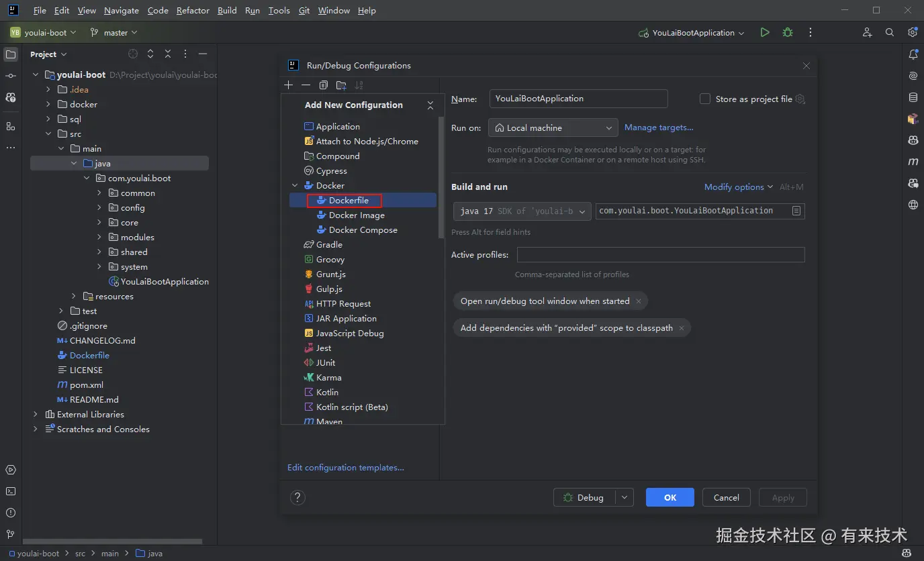This screenshot has height=561, width=924.
Task: Open the java 17 SDK dropdown
Action: (x=522, y=211)
